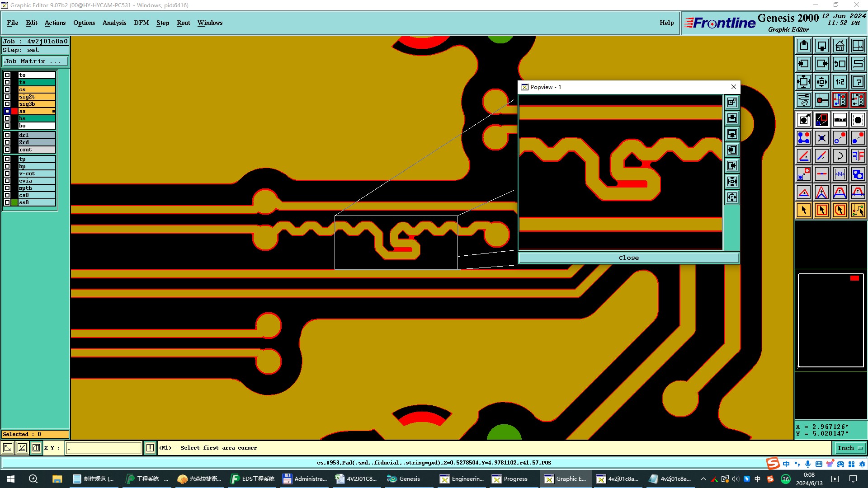Screen dimensions: 868x488
Task: Click the red color swatch of ss layer
Action: [x=14, y=111]
